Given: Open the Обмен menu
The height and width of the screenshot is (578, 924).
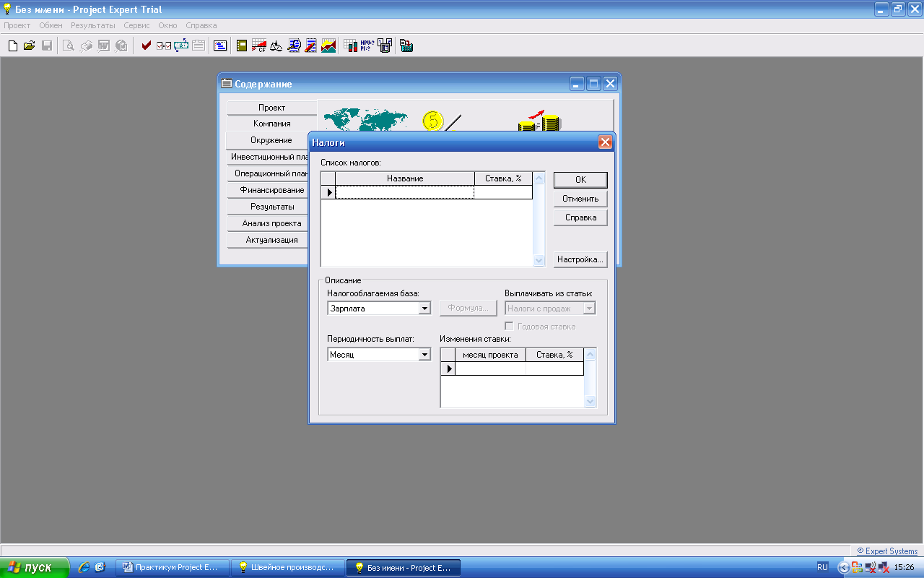Looking at the screenshot, I should (x=51, y=25).
